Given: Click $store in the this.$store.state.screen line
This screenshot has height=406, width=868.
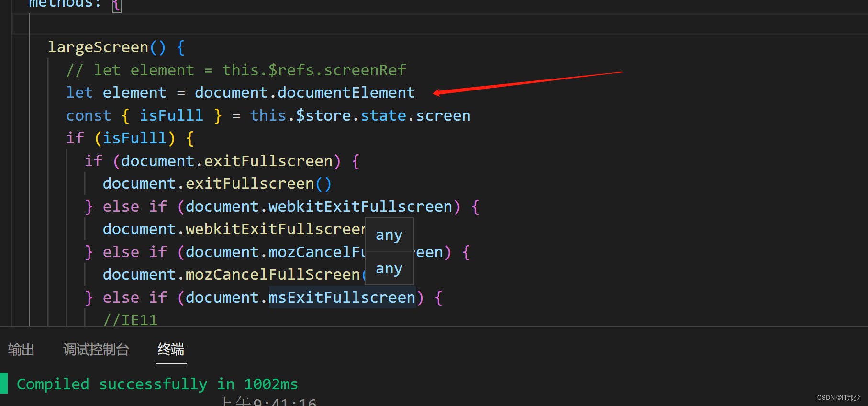Looking at the screenshot, I should (x=323, y=115).
